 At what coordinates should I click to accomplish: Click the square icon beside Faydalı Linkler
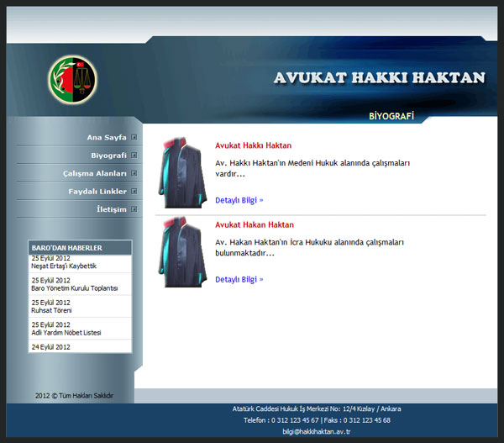click(134, 192)
